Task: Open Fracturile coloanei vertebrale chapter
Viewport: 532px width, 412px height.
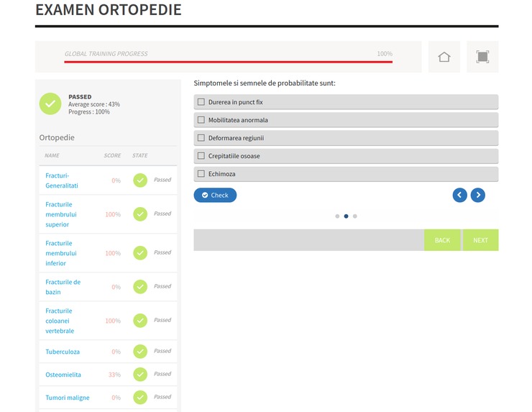Action: tap(60, 321)
